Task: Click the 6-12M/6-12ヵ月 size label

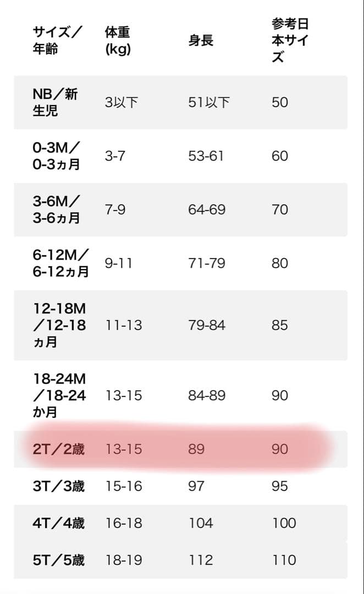Action: click(60, 263)
